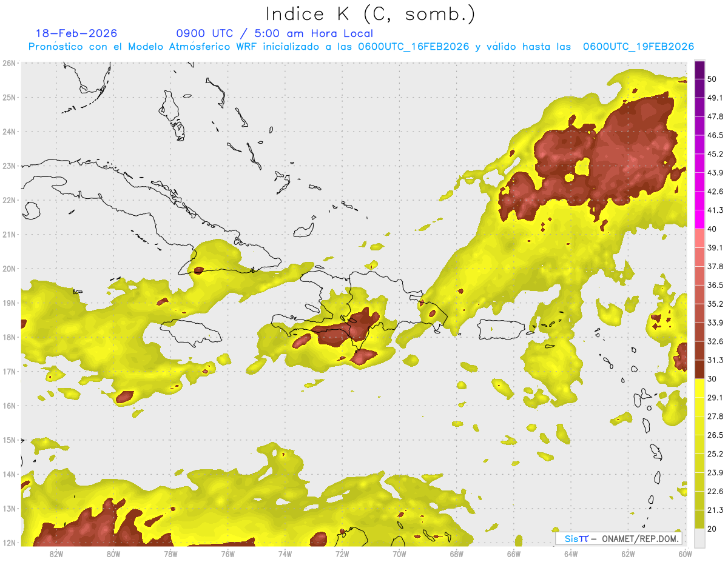Click the colorbar value '41.3'
The height and width of the screenshot is (562, 728).
(x=715, y=210)
